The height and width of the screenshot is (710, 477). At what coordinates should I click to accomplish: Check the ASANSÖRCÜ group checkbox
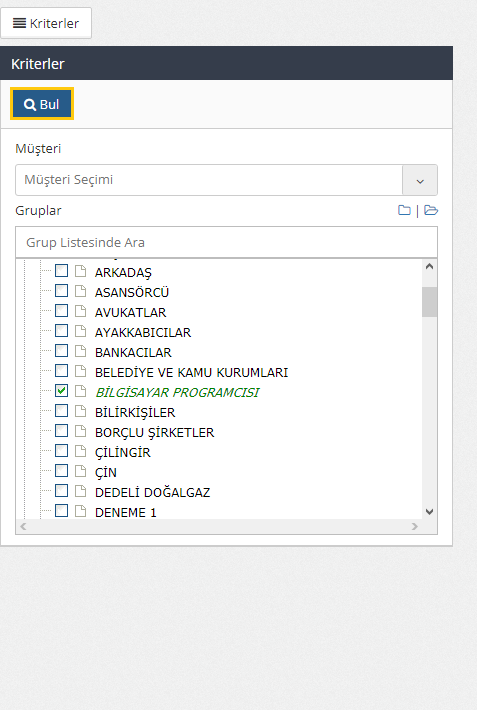tap(62, 291)
